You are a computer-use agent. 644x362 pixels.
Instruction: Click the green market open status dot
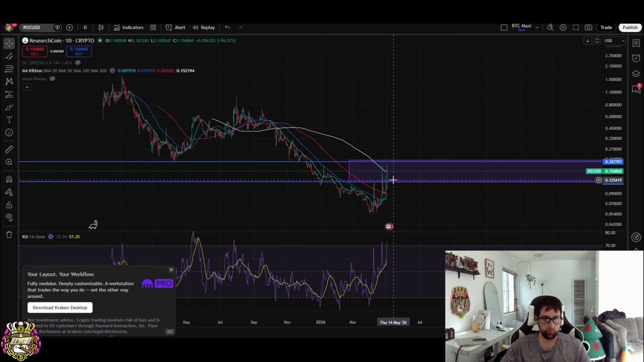coord(100,40)
